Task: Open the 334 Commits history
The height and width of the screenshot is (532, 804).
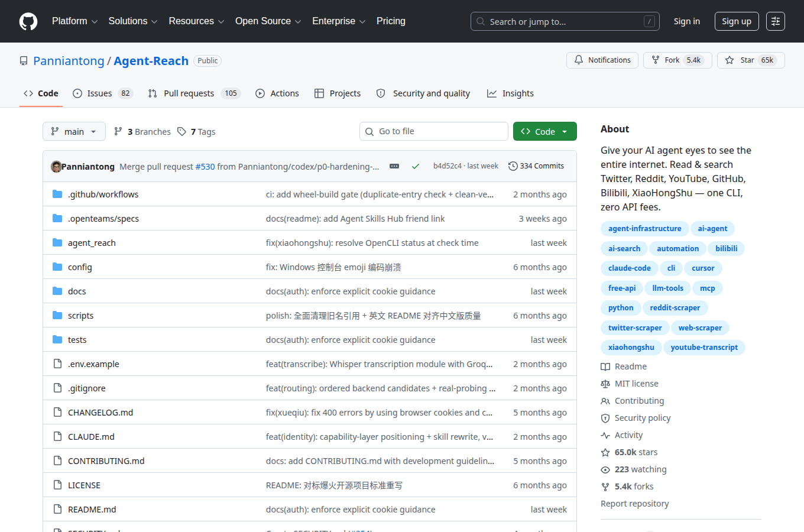Action: [536, 166]
